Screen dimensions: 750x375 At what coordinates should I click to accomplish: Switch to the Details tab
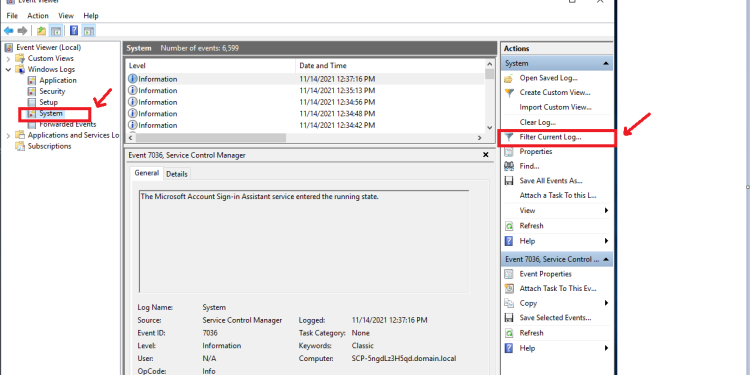pyautogui.click(x=176, y=174)
